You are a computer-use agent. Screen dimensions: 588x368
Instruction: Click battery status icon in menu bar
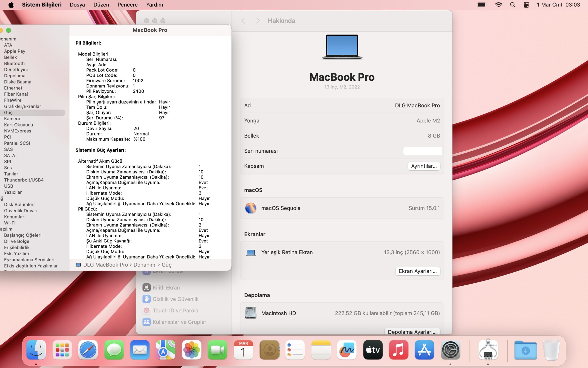pos(482,5)
